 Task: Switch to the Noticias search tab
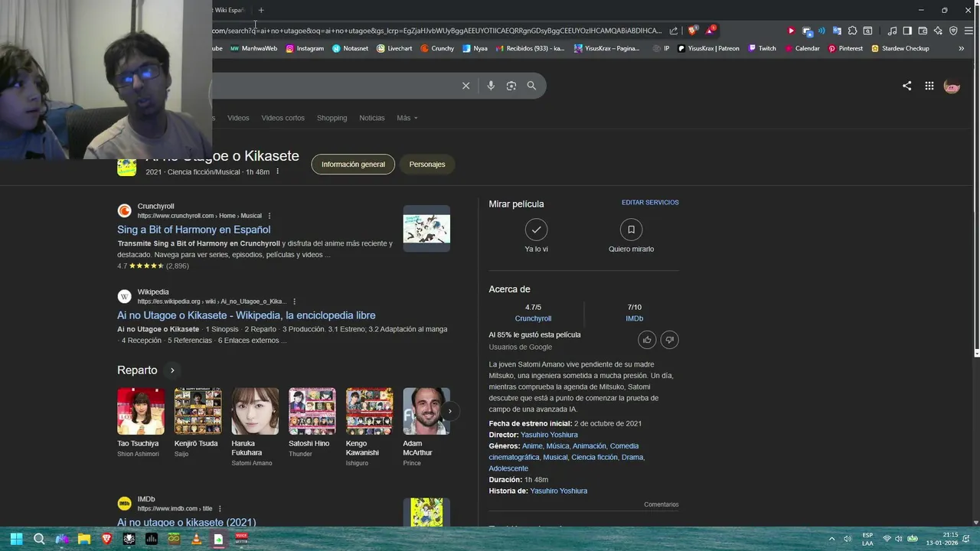point(372,118)
